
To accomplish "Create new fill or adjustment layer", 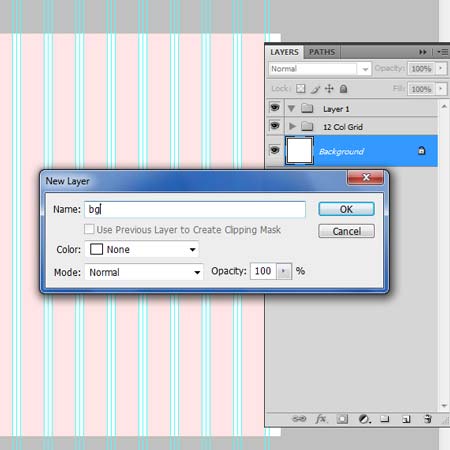I will 365,419.
